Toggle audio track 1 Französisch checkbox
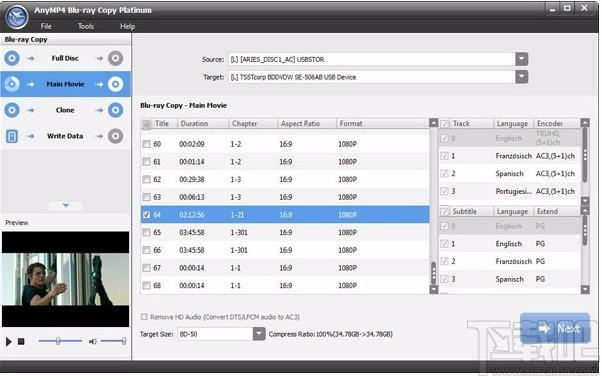 pyautogui.click(x=444, y=156)
